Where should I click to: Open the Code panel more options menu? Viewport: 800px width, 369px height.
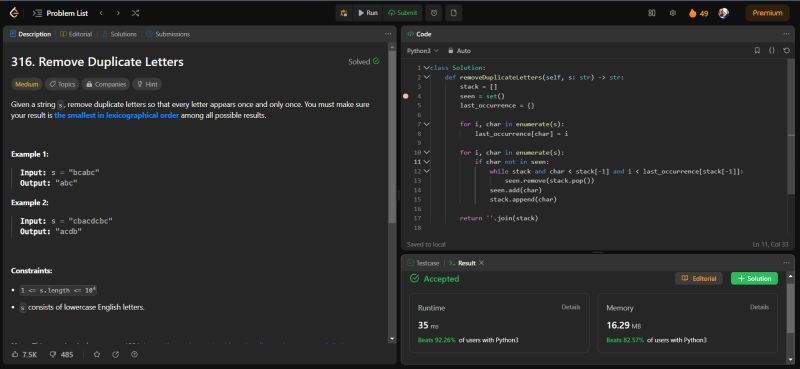[786, 34]
